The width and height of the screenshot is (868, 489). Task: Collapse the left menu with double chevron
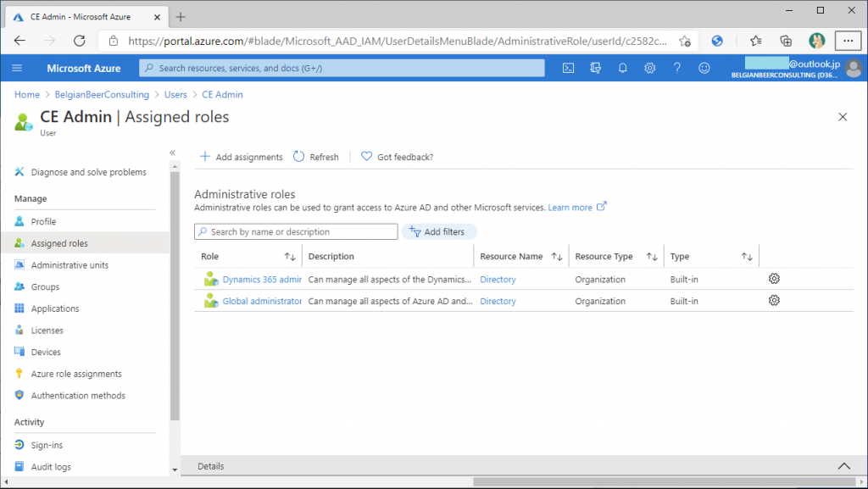click(173, 153)
